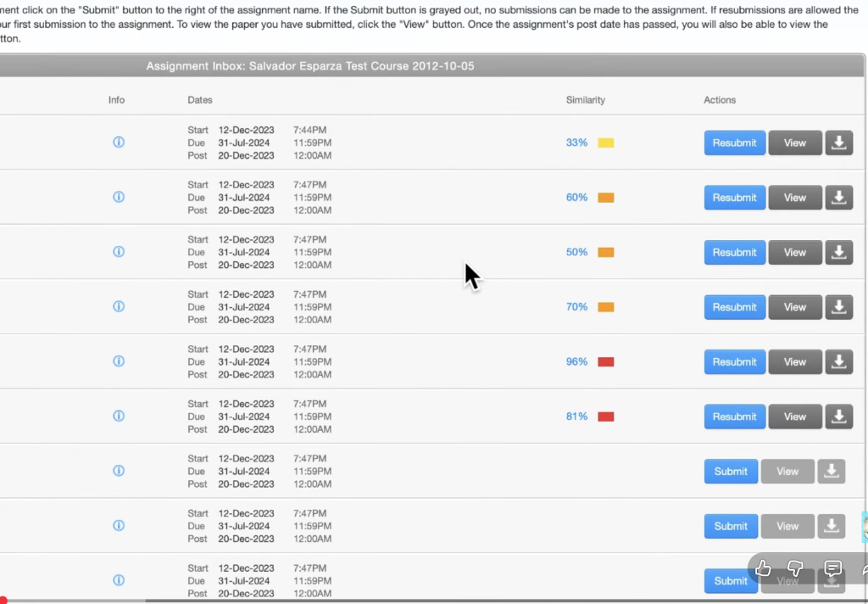The image size is (868, 604).
Task: Click the Assignment Inbox header title
Action: (x=310, y=66)
